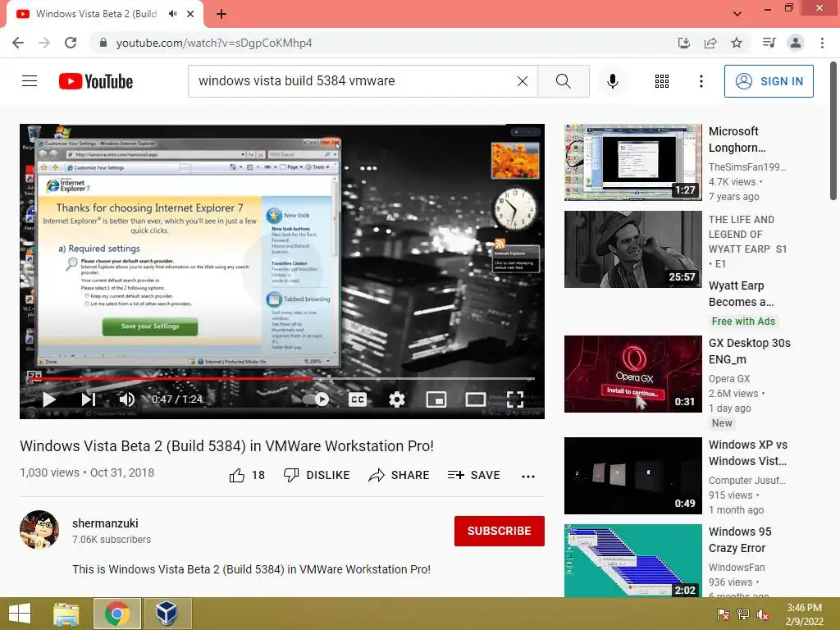
Task: Mute the tab via speaker icon
Action: pos(172,14)
